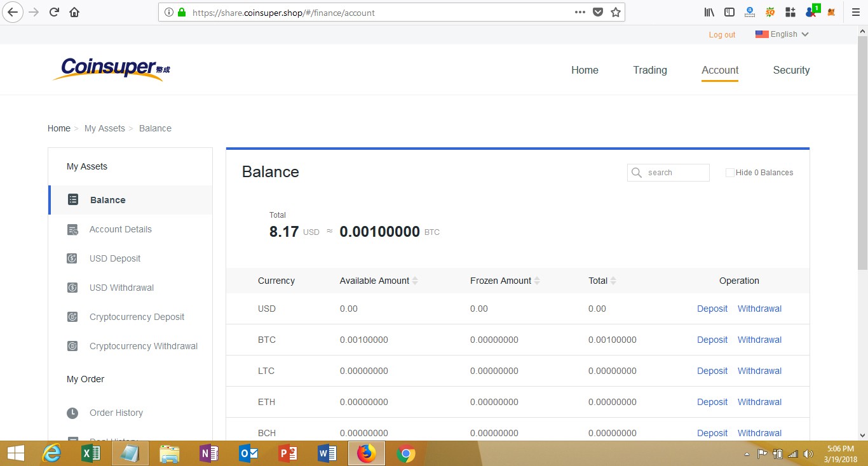Open the Security navigation tab
Viewport: 868px width, 466px height.
pos(791,70)
